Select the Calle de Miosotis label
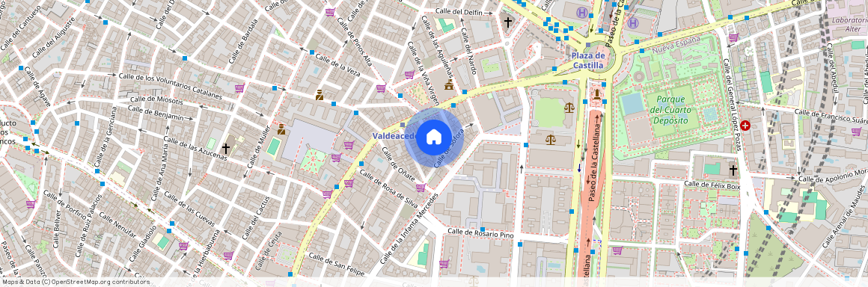Viewport: 868px width, 287px height. tap(156, 100)
